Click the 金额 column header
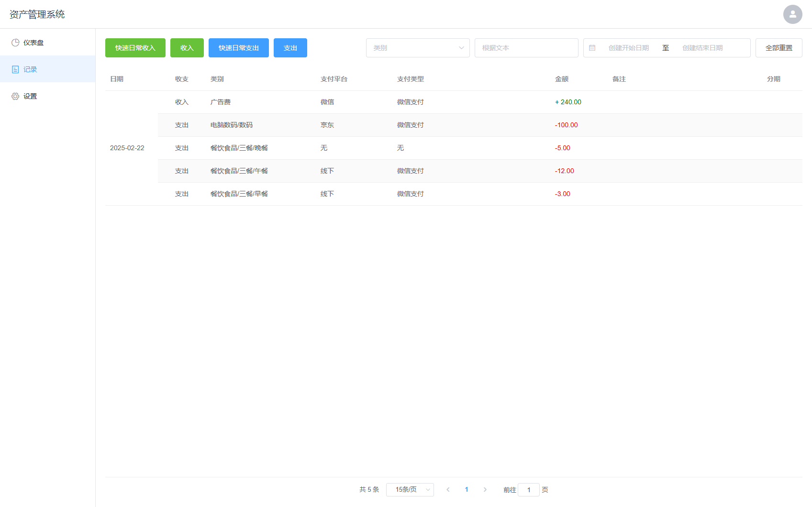812x507 pixels. tap(562, 79)
